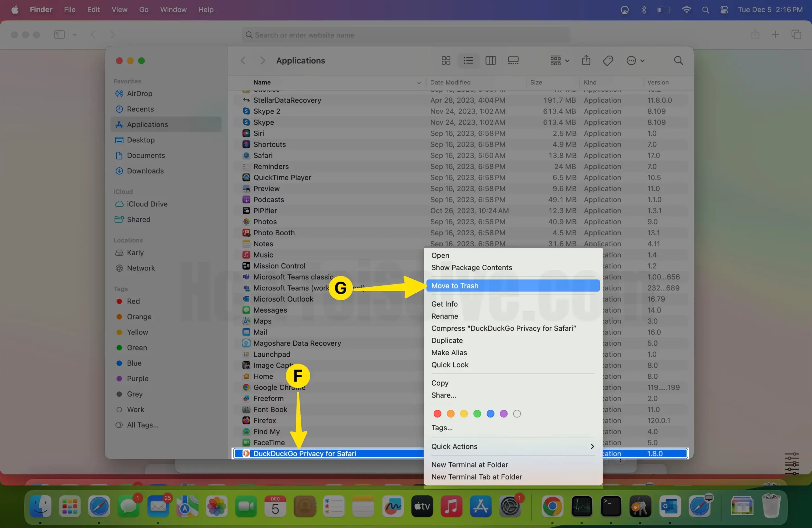
Task: Choose Share… in the context menu
Action: (513, 395)
